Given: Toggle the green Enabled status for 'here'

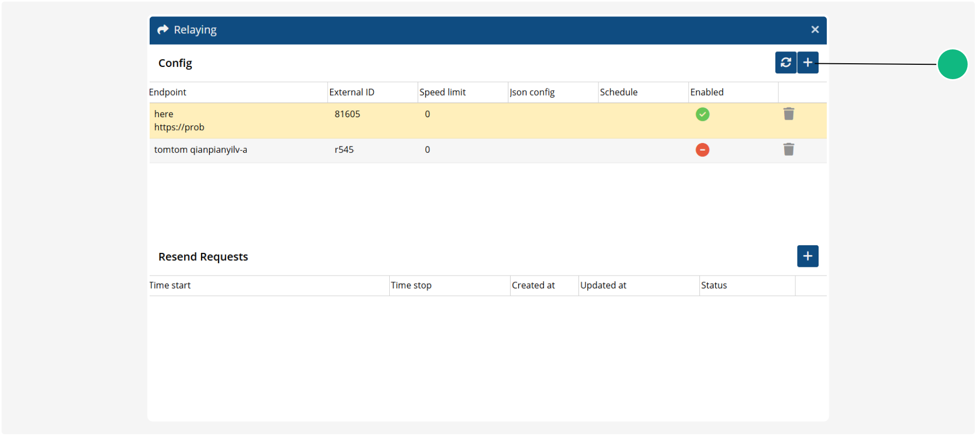Looking at the screenshot, I should pos(702,114).
